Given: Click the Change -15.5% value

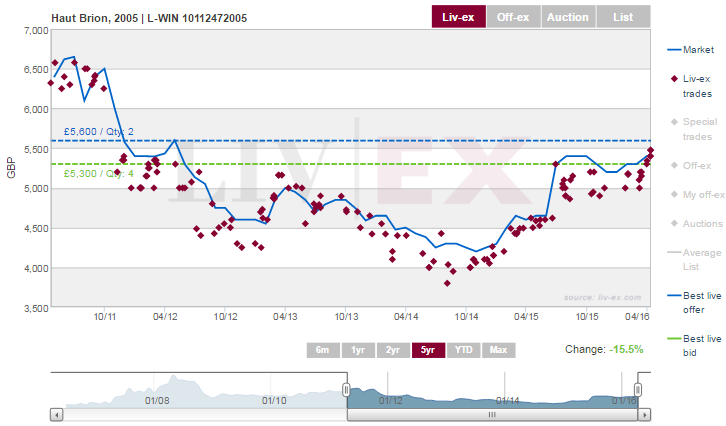Looking at the screenshot, I should [x=626, y=349].
